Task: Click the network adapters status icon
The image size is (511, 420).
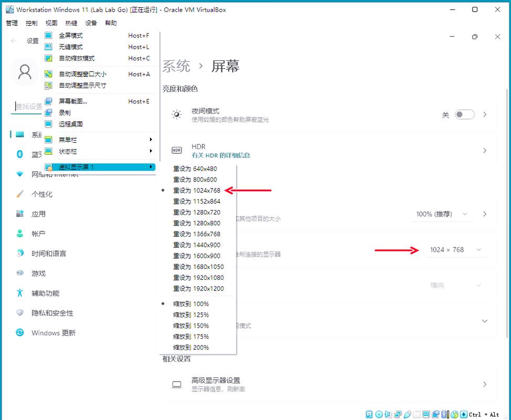Action: pos(398,414)
